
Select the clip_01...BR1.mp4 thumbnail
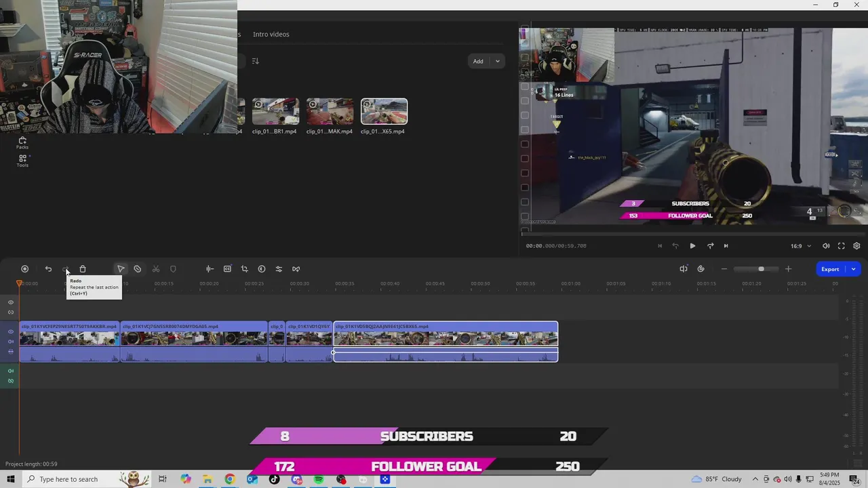click(x=275, y=112)
